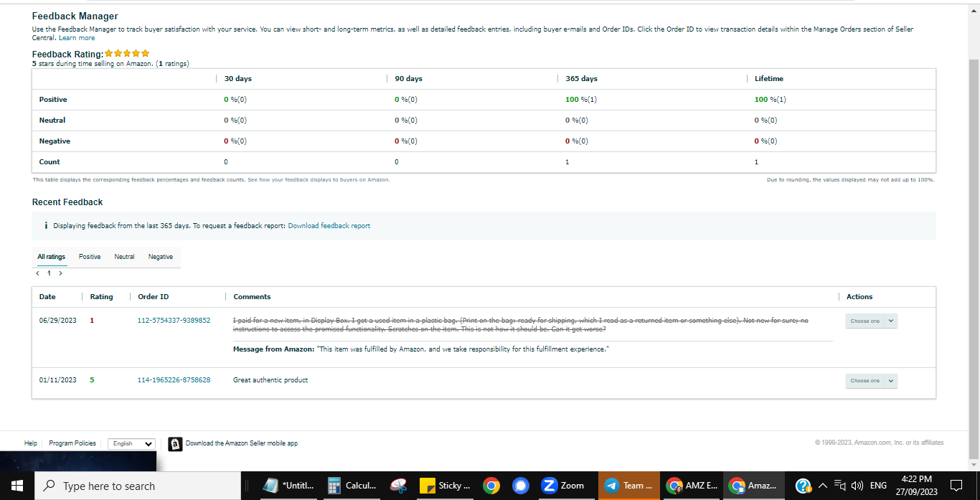Go to previous feedback page arrow
Screen dimensions: 980x500
click(38, 273)
